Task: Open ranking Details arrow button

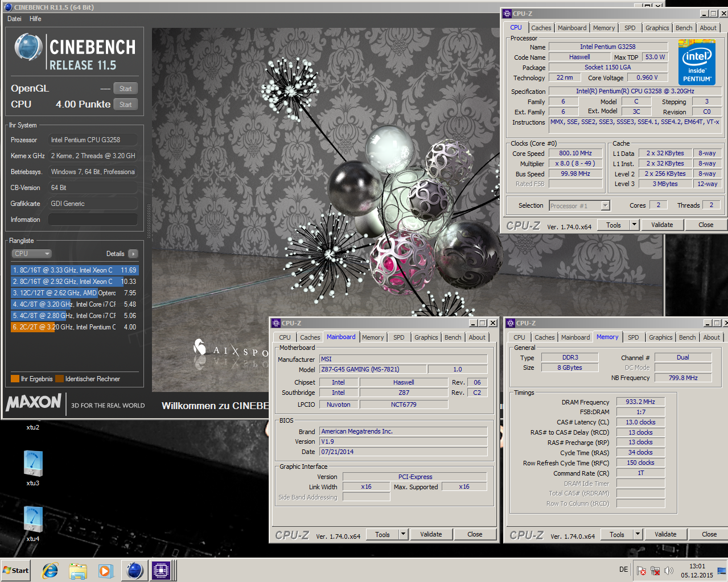Action: click(133, 254)
